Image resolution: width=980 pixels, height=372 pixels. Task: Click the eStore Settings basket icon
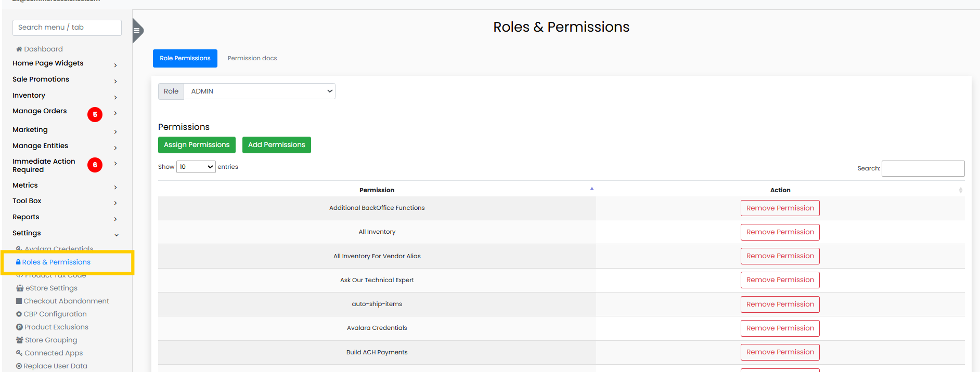[20, 288]
